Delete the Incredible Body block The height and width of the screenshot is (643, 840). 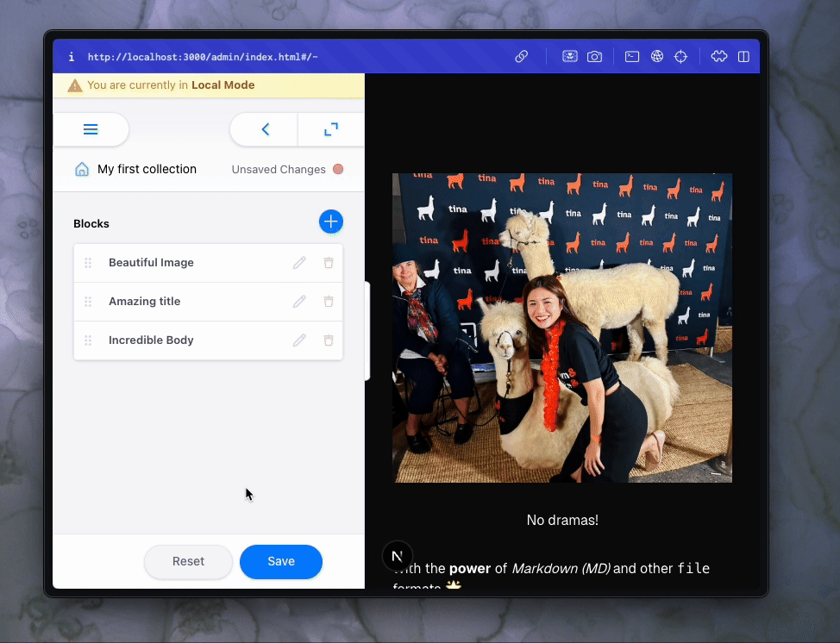(x=329, y=340)
